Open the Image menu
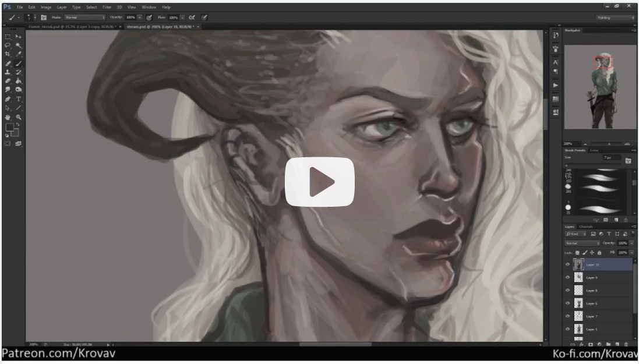The height and width of the screenshot is (364, 639). [x=46, y=8]
